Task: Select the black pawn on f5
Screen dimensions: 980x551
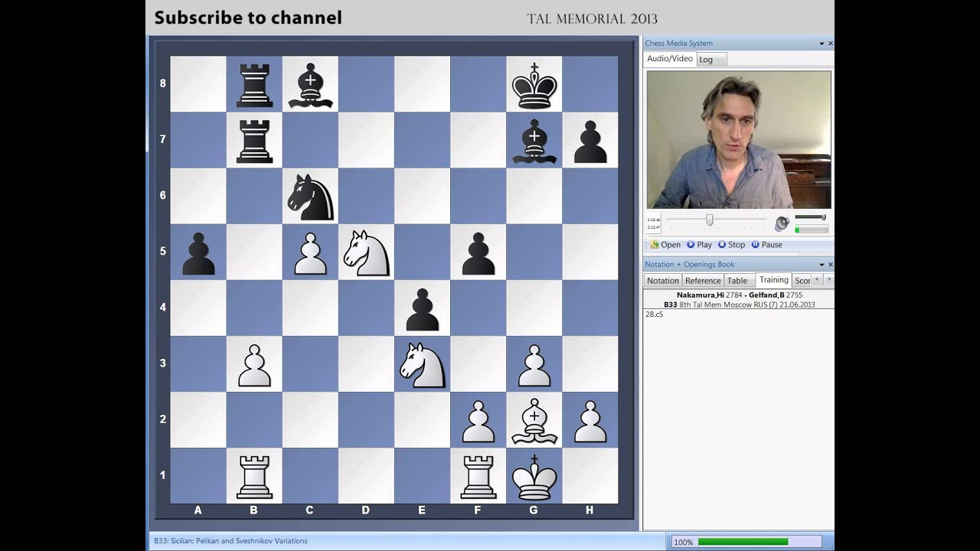Action: (x=478, y=254)
